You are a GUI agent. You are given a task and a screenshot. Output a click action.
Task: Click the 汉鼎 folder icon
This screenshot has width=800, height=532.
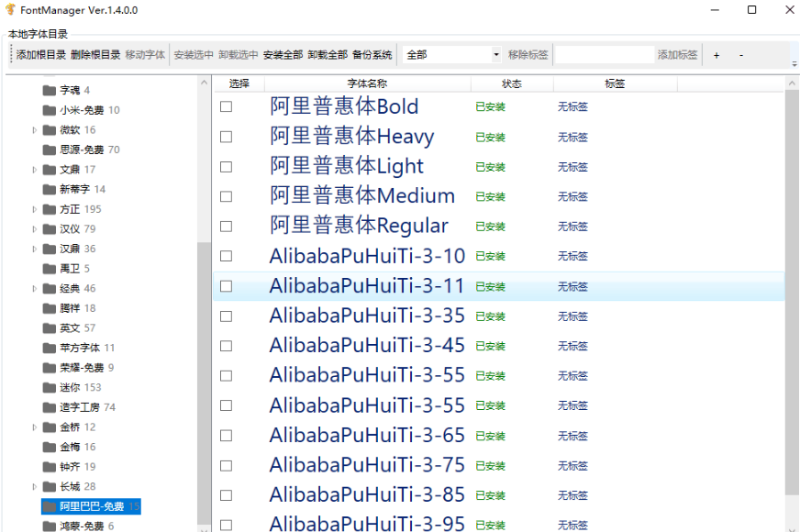(49, 249)
